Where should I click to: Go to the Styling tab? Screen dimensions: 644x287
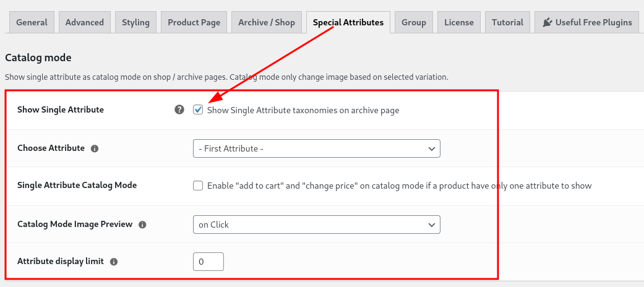(135, 22)
